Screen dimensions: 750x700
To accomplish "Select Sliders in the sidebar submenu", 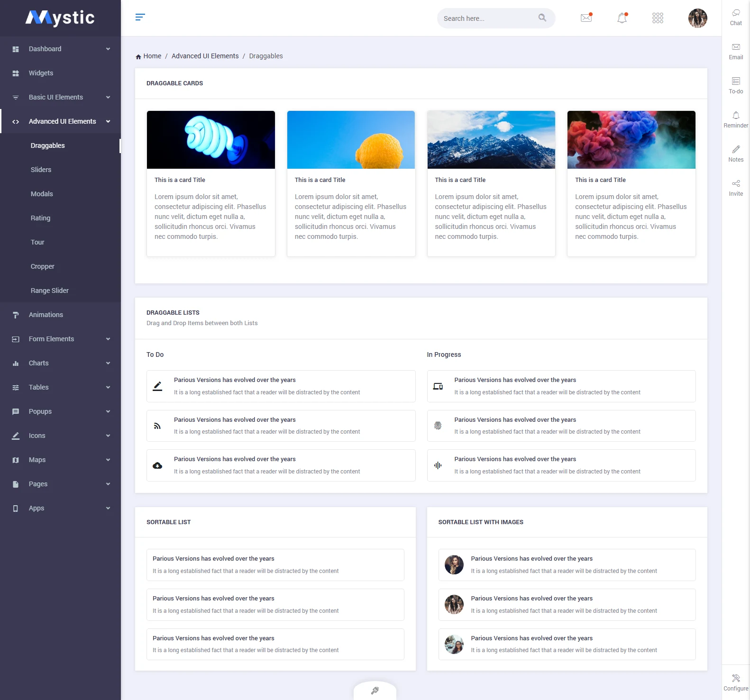I will point(41,170).
